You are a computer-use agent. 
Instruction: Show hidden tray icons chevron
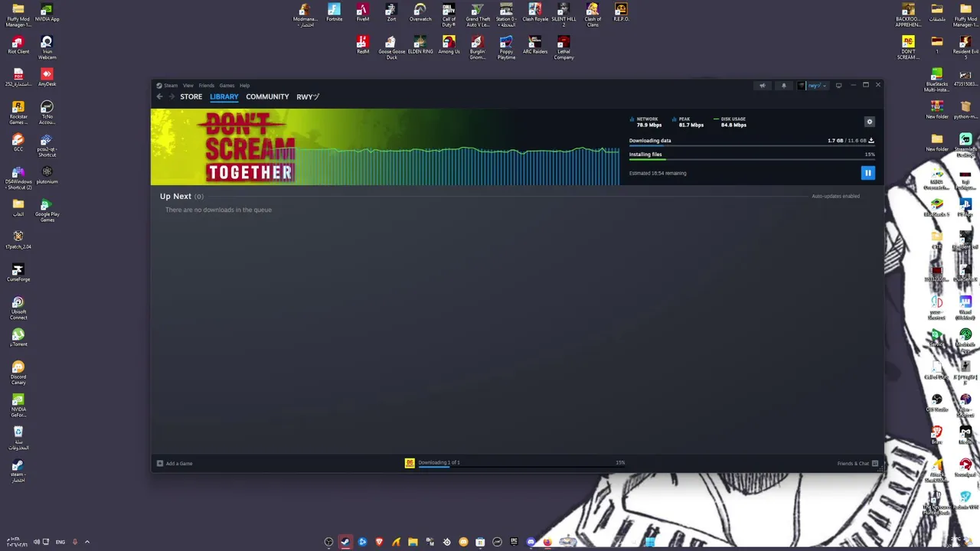point(87,542)
